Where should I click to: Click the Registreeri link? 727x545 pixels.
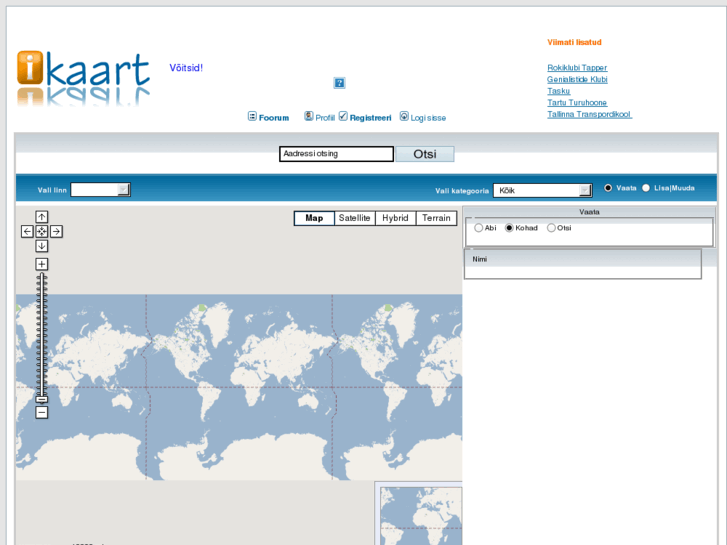coord(370,118)
